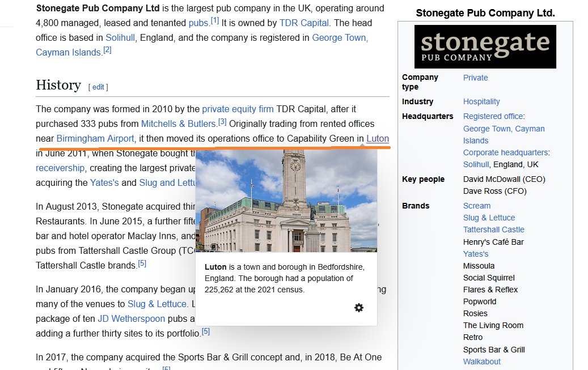Open George Town, Cayman Islands infobox link
The image size is (588, 370).
(504, 135)
